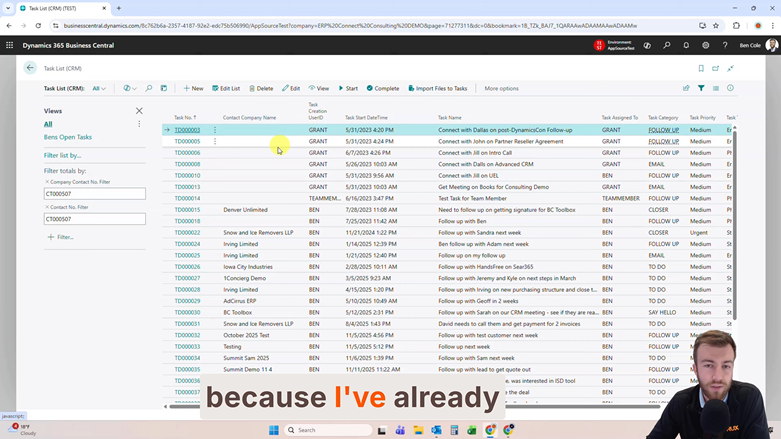
Task: Click Urgent priority cell
Action: pos(698,233)
